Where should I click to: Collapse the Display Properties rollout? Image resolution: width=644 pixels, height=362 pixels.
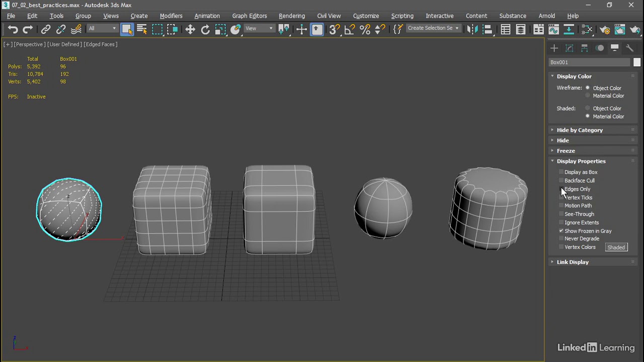click(593, 161)
